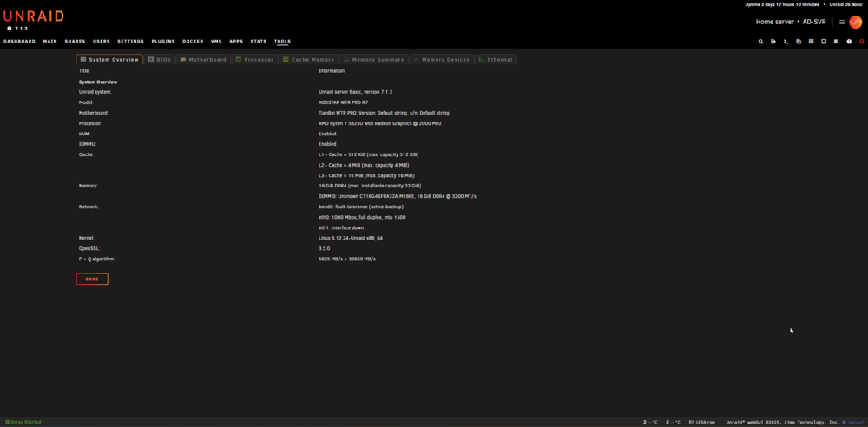
Task: Open the Users menu
Action: click(102, 42)
